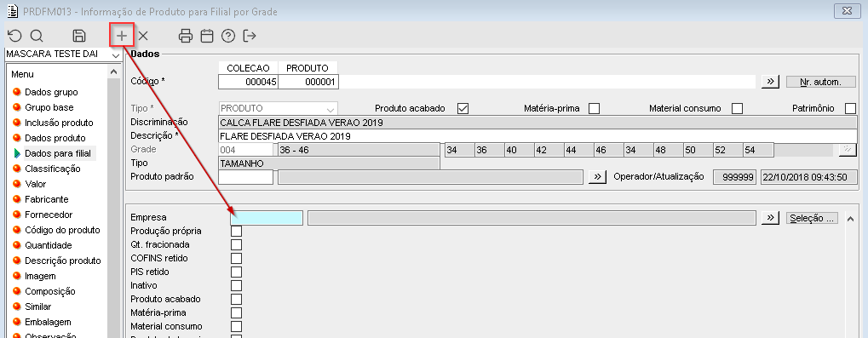The width and height of the screenshot is (868, 338).
Task: Save the record with the diskette icon
Action: 79,36
